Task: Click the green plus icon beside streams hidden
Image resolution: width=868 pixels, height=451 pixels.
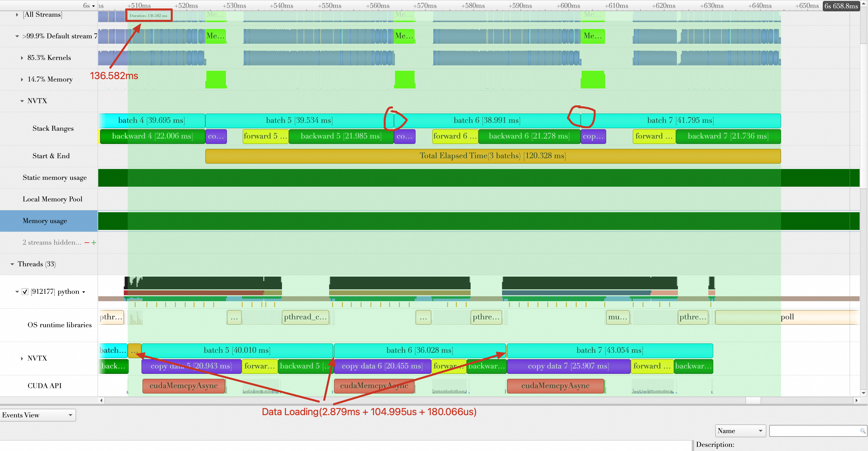Action: [x=94, y=243]
